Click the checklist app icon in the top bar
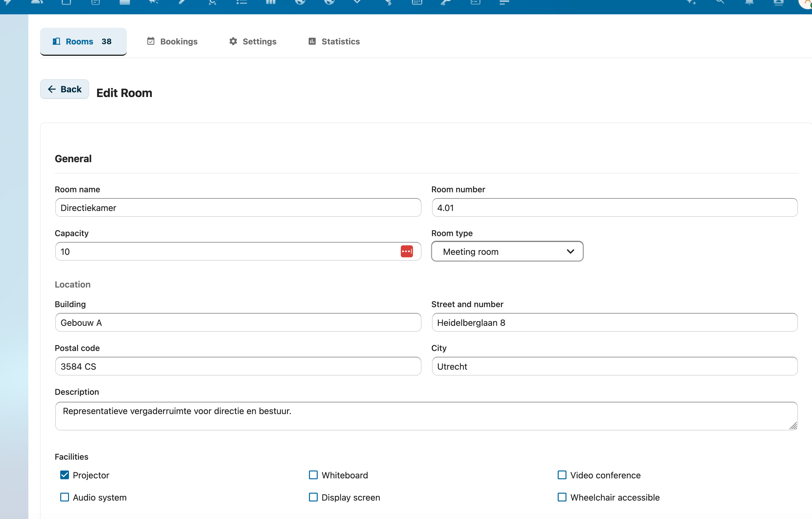This screenshot has width=812, height=519. (241, 3)
